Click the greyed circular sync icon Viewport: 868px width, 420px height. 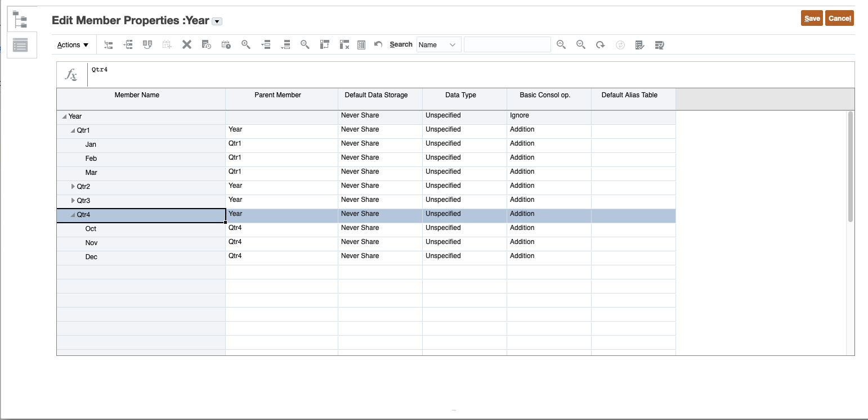click(x=620, y=45)
